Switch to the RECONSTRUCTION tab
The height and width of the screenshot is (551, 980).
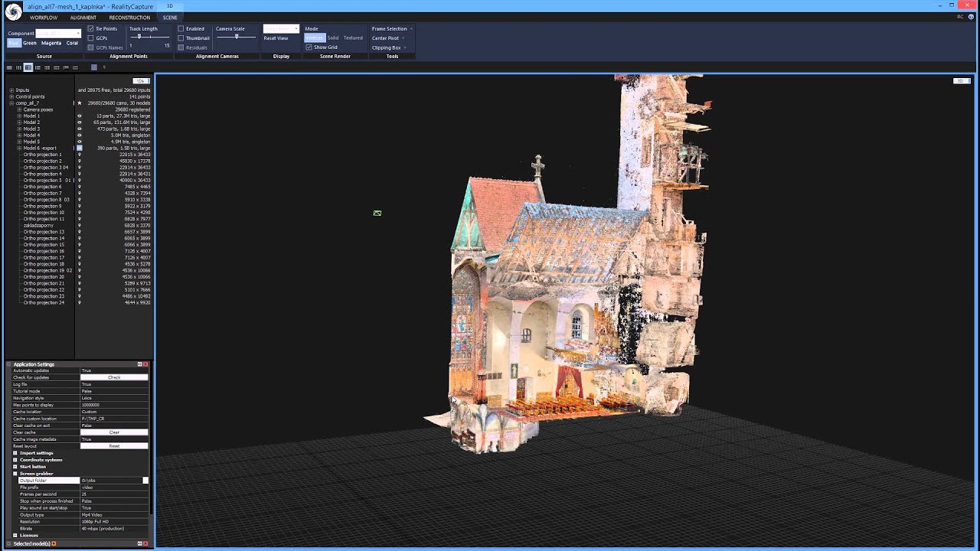point(129,18)
